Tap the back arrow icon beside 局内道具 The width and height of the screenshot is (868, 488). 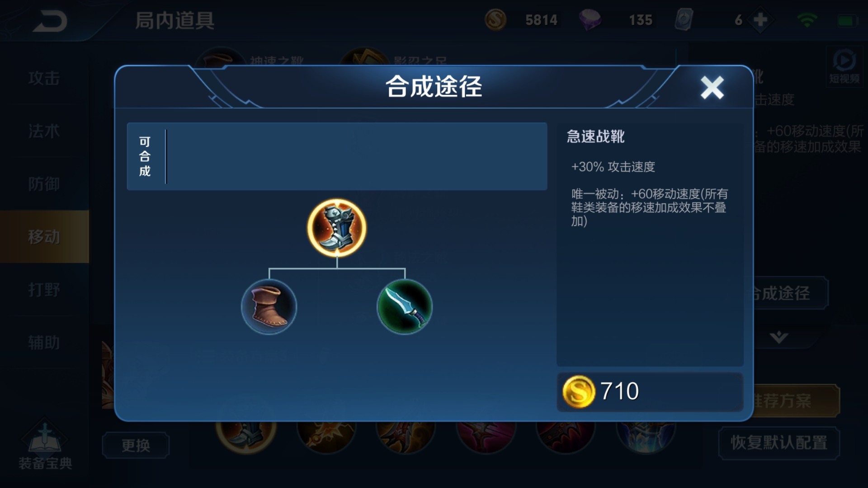pos(50,21)
